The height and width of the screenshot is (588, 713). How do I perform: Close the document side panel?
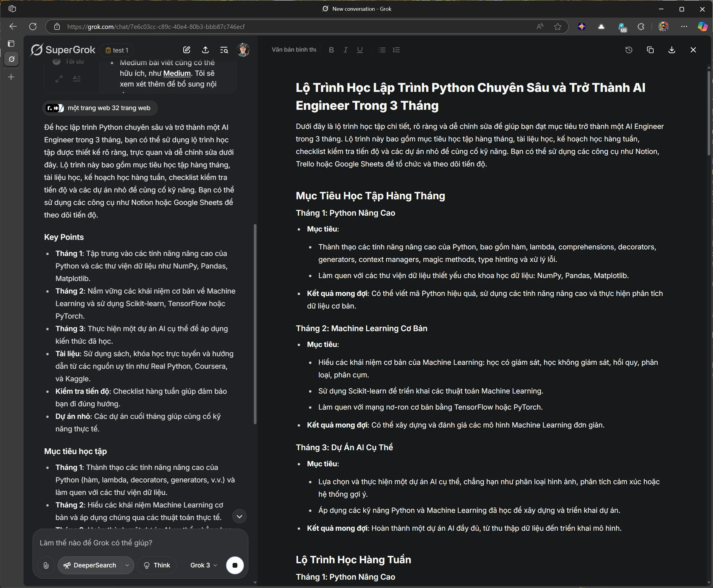(693, 50)
